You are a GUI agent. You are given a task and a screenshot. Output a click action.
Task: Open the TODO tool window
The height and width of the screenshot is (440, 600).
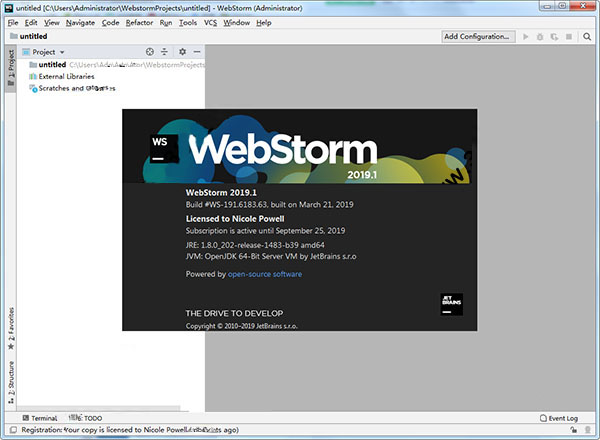(85, 418)
